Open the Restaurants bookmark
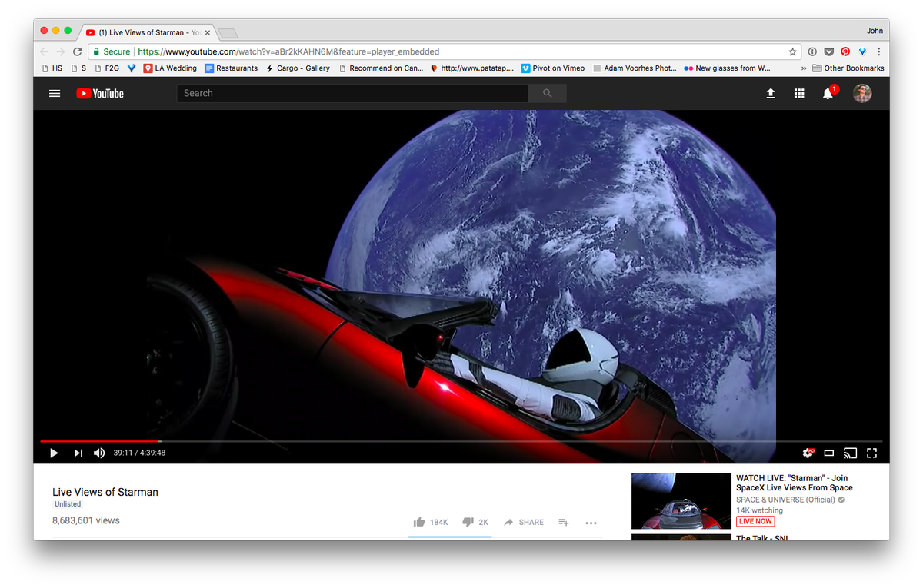This screenshot has width=923, height=588. (x=232, y=68)
